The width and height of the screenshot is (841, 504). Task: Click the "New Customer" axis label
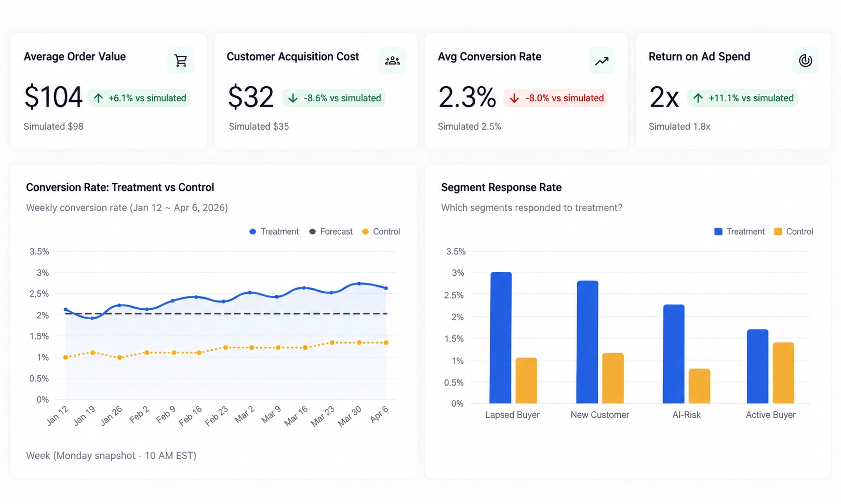600,415
